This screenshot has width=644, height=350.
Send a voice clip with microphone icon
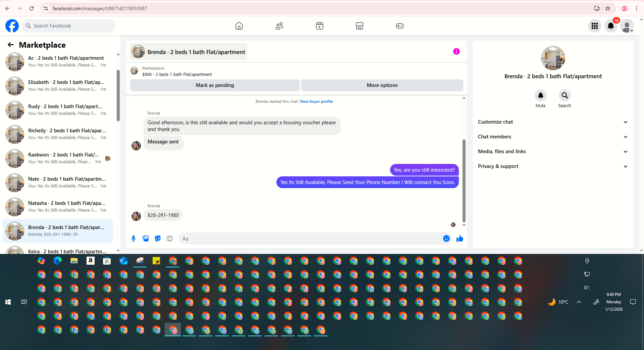(133, 238)
